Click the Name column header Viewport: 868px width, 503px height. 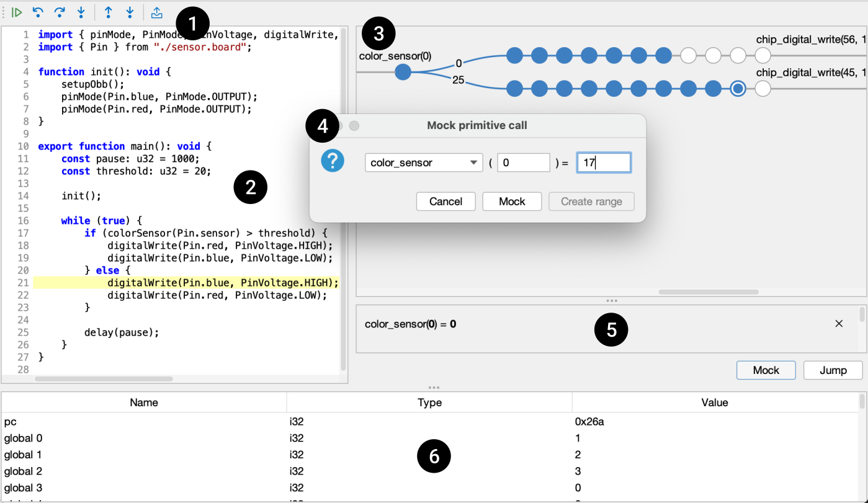[x=144, y=403]
